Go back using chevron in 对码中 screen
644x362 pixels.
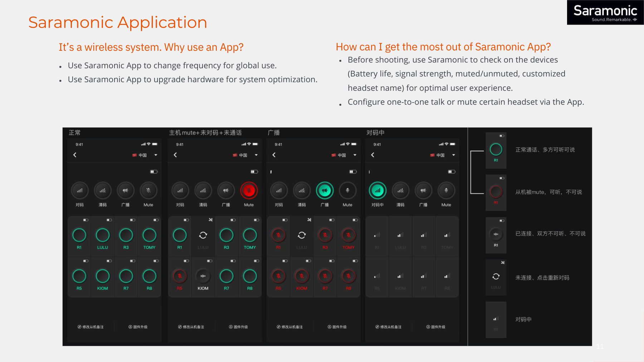point(373,155)
